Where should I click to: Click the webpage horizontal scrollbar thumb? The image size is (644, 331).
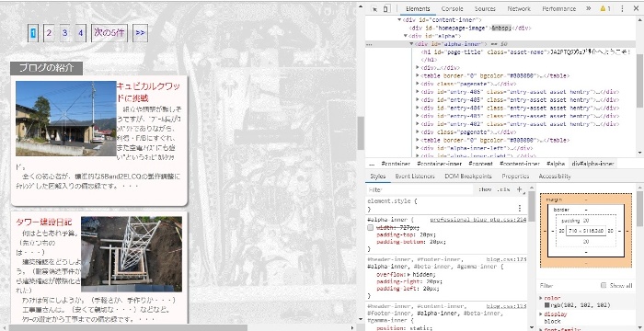click(128, 327)
